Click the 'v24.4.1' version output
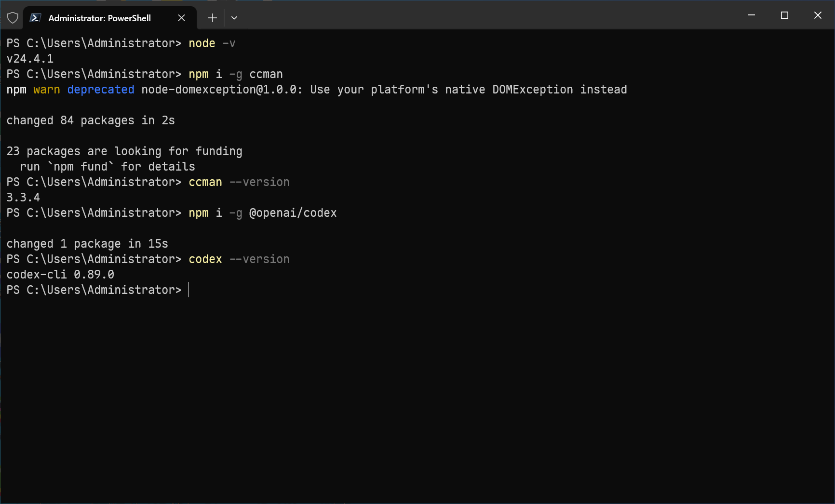Screen dimensions: 835x504 coord(30,59)
